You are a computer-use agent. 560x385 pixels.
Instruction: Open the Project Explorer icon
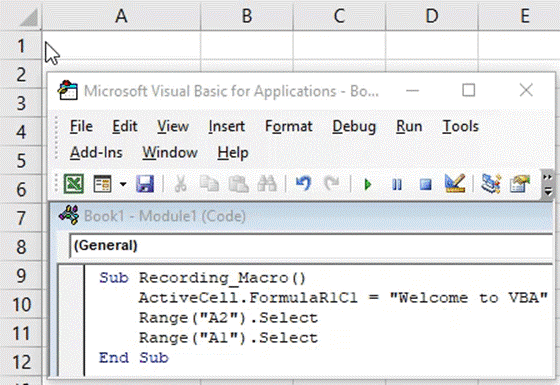click(x=491, y=184)
